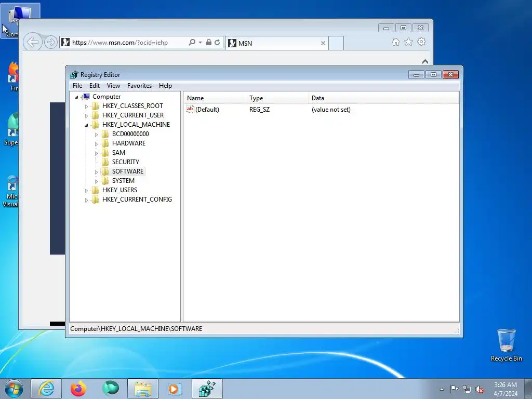Click the (Default) string value icon
Screen dimensions: 532x399
[x=190, y=109]
